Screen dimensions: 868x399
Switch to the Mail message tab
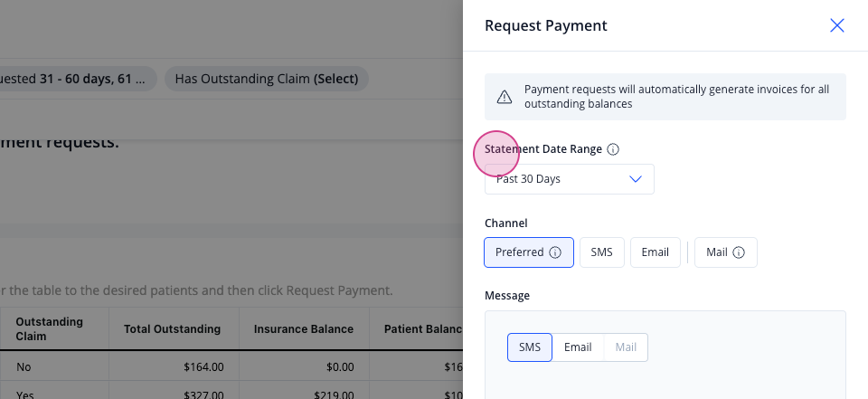[x=626, y=347]
